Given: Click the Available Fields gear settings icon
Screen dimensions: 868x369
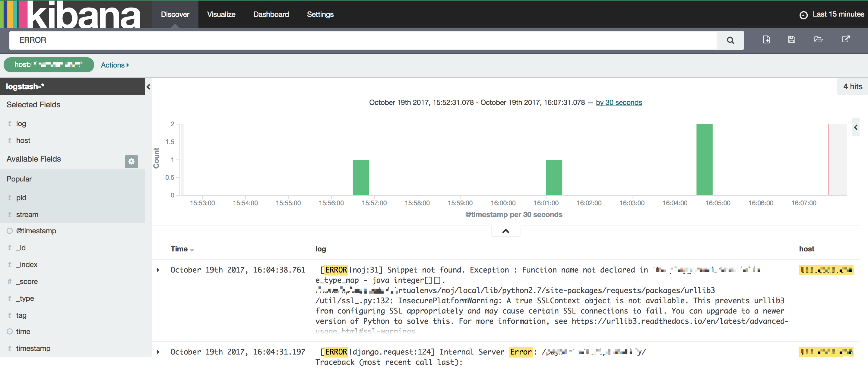Looking at the screenshot, I should click(131, 162).
